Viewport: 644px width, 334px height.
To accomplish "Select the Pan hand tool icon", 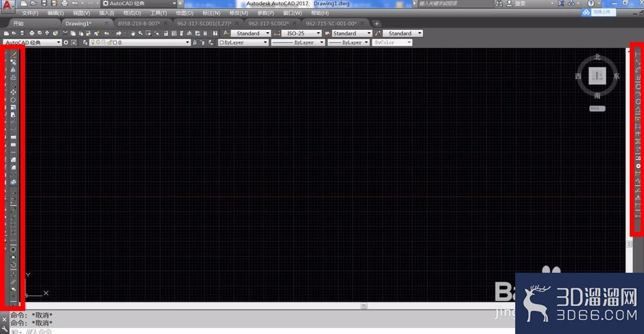I will [133, 34].
